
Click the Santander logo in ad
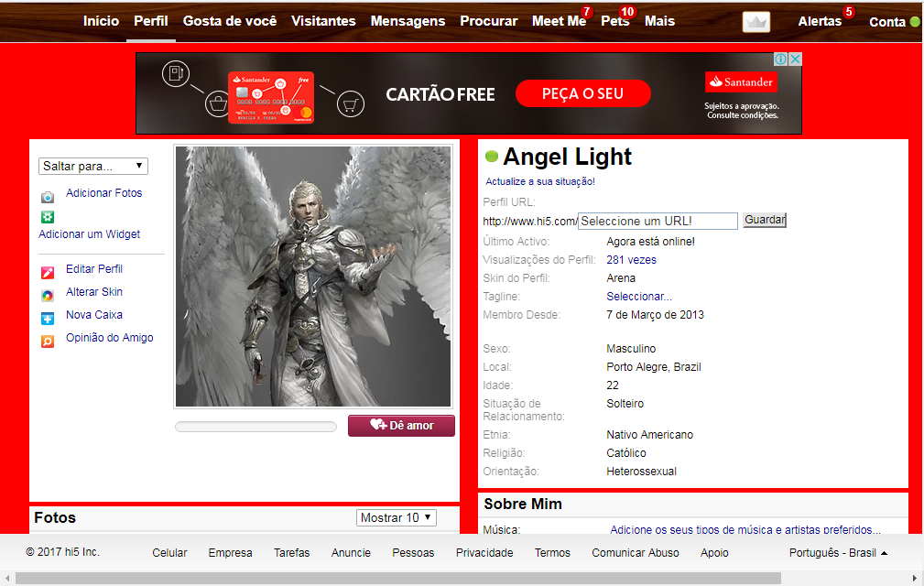click(x=742, y=81)
